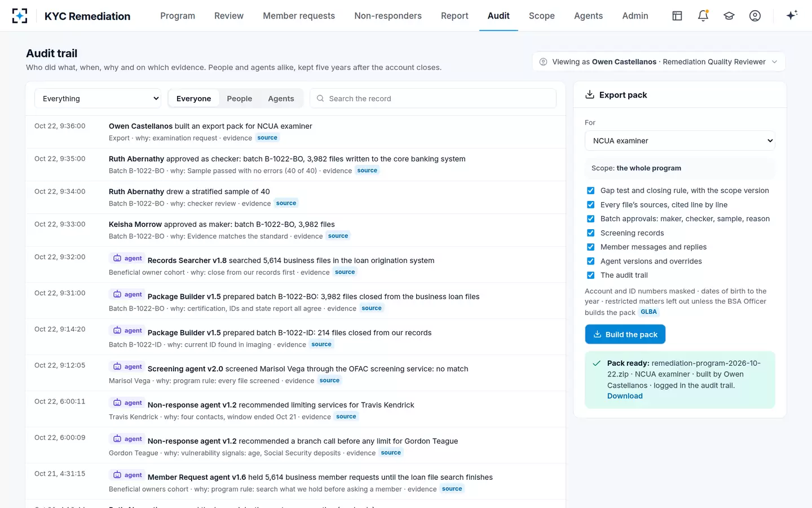Uncheck The audit trail checkbox
Viewport: 812px width, 508px height.
[590, 275]
